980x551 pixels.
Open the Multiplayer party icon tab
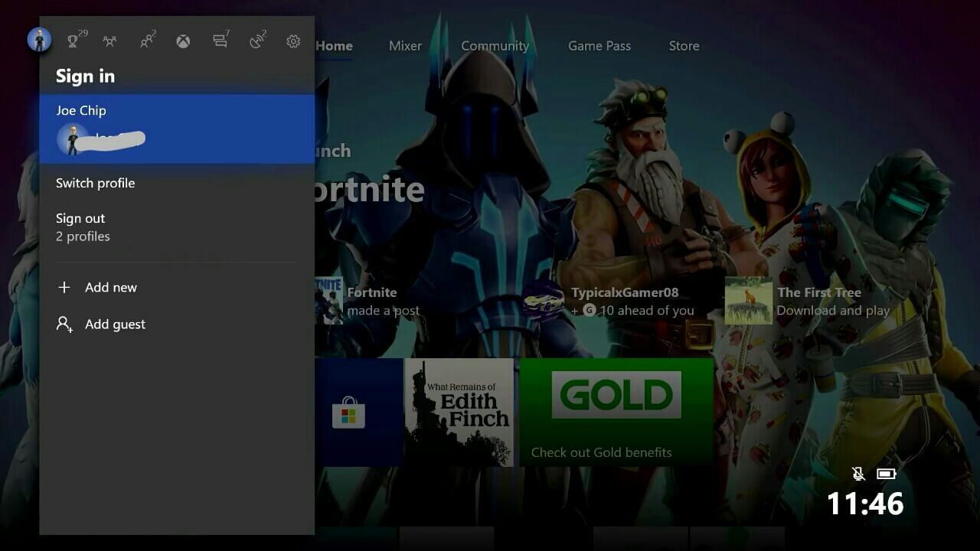pos(109,41)
